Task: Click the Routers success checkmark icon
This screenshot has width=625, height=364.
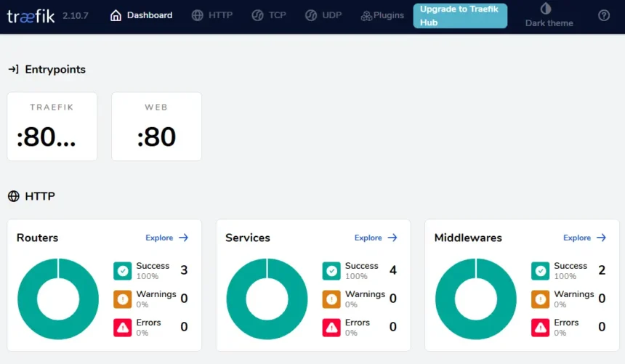Action: pyautogui.click(x=123, y=271)
